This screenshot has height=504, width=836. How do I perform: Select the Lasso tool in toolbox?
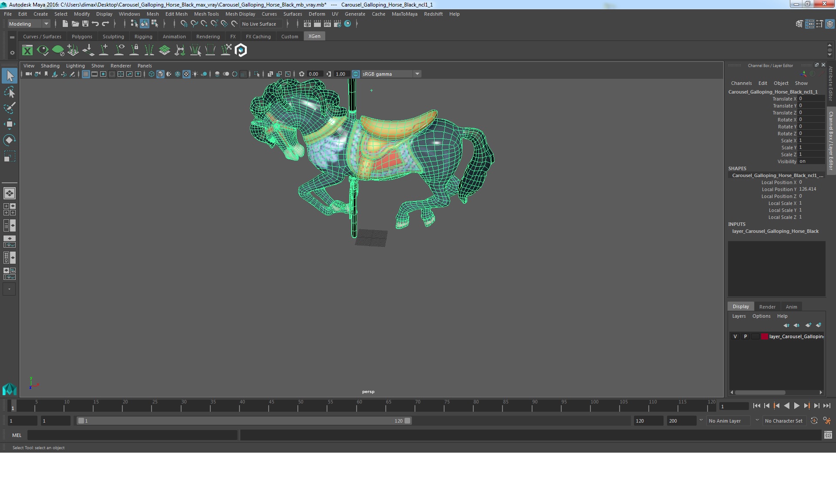pyautogui.click(x=9, y=92)
